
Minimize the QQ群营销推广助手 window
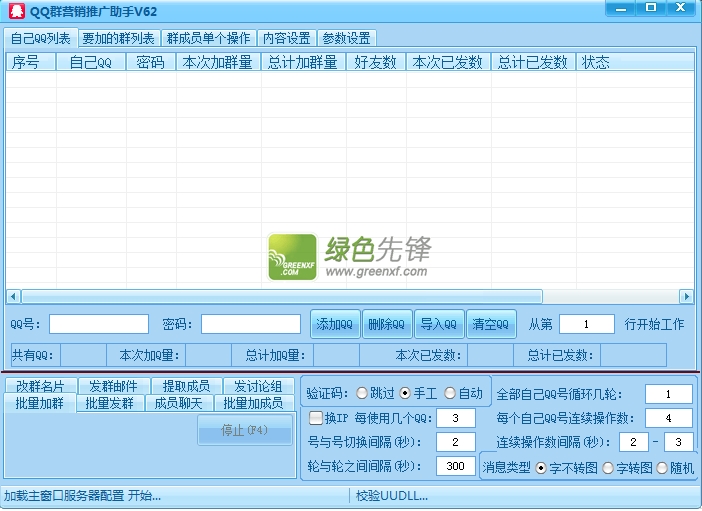[x=621, y=9]
